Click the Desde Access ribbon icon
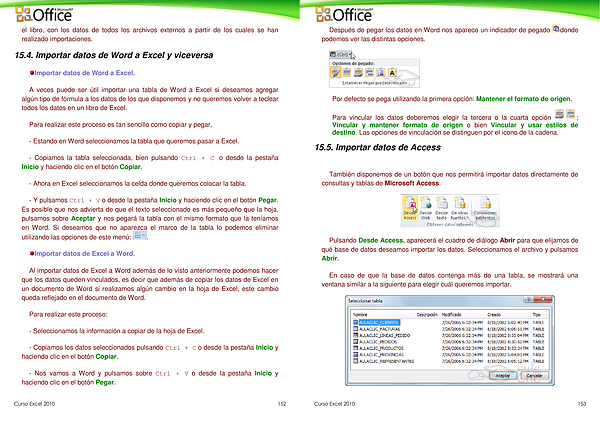This screenshot has height=424, width=600. (410, 209)
